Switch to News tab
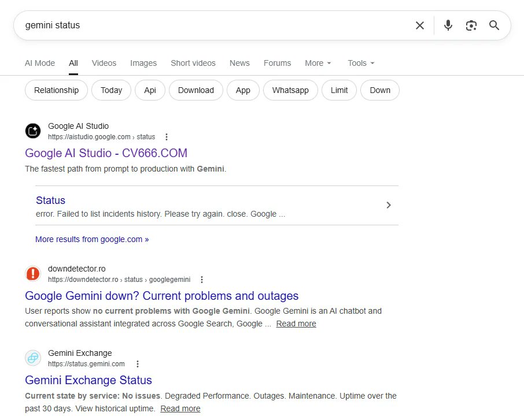The height and width of the screenshot is (420, 524). pyautogui.click(x=239, y=63)
